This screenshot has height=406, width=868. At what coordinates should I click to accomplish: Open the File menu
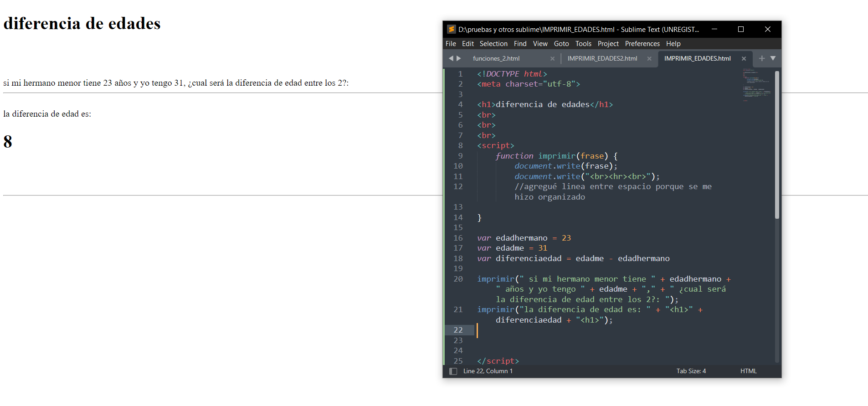point(451,44)
